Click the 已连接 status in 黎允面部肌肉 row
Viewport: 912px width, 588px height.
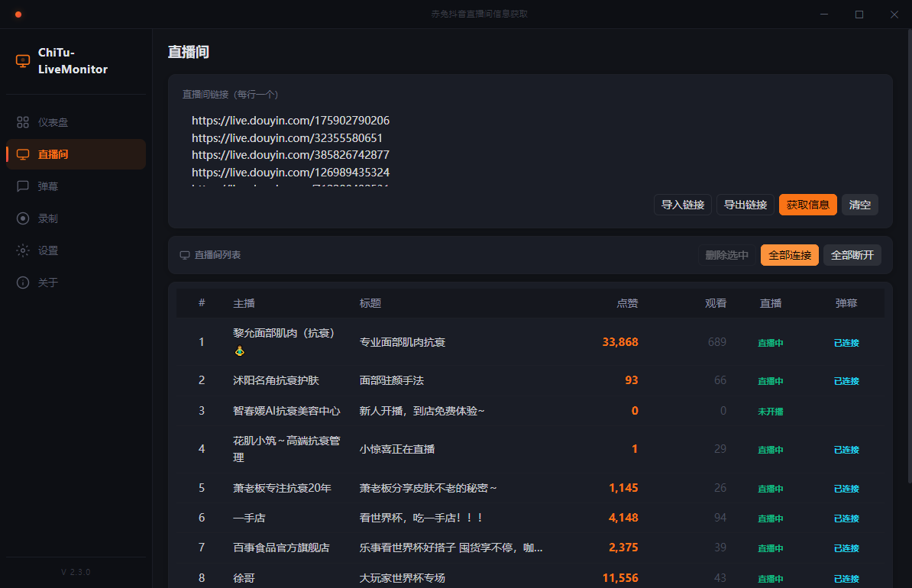pyautogui.click(x=846, y=343)
